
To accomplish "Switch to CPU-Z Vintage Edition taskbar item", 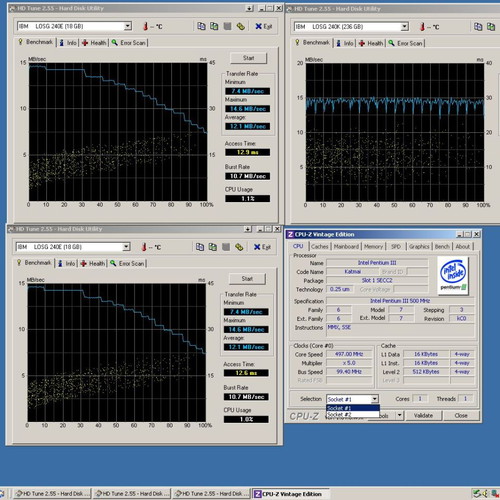I will pos(291,494).
